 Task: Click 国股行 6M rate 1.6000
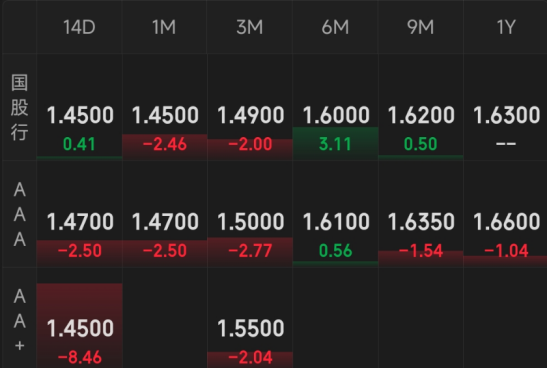pos(336,115)
